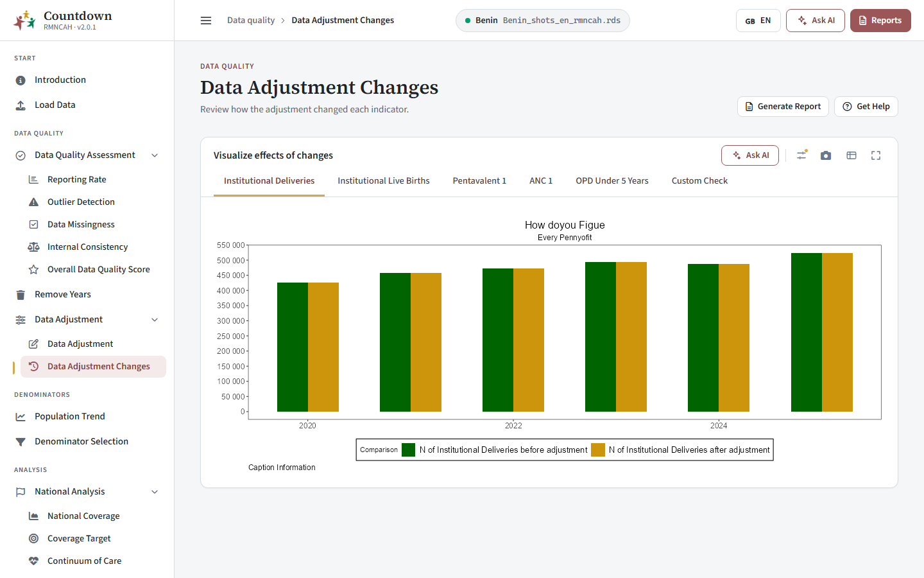Open the Data Adjustment sub-item page

pos(80,344)
